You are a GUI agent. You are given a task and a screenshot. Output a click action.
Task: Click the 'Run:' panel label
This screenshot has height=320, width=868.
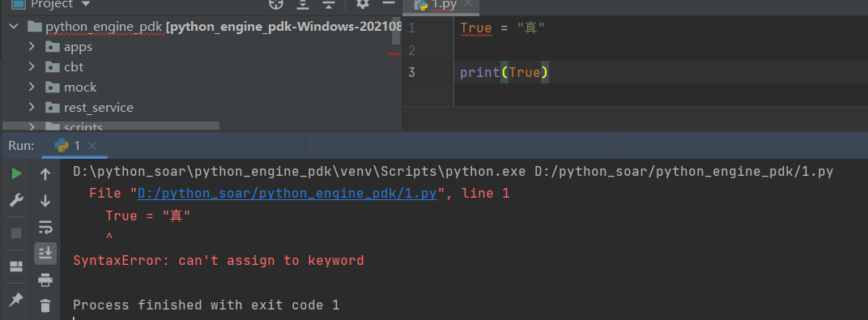(21, 146)
